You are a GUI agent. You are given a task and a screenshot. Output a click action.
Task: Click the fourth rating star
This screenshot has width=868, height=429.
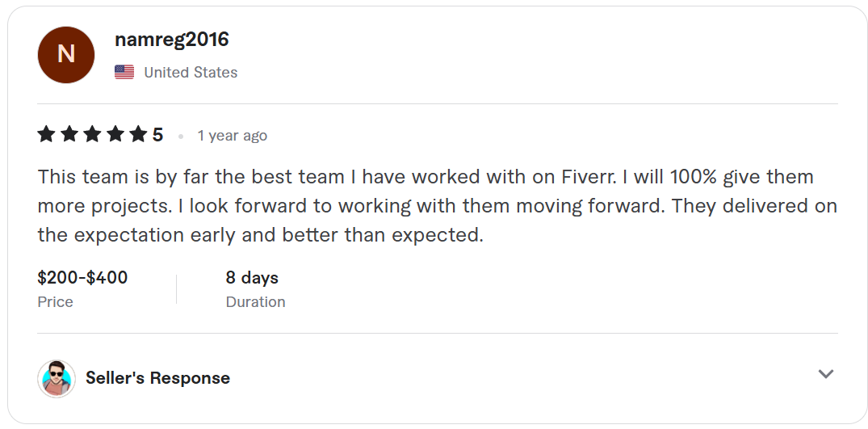115,135
